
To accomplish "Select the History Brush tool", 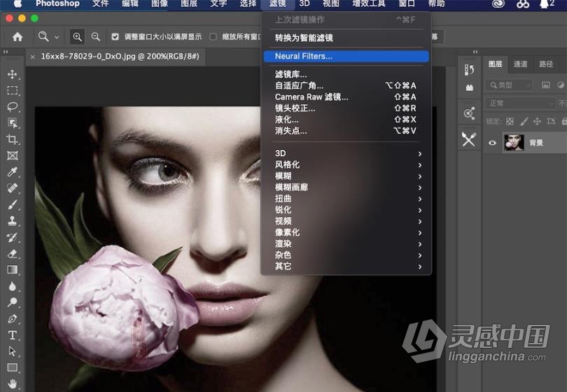I will (x=13, y=237).
